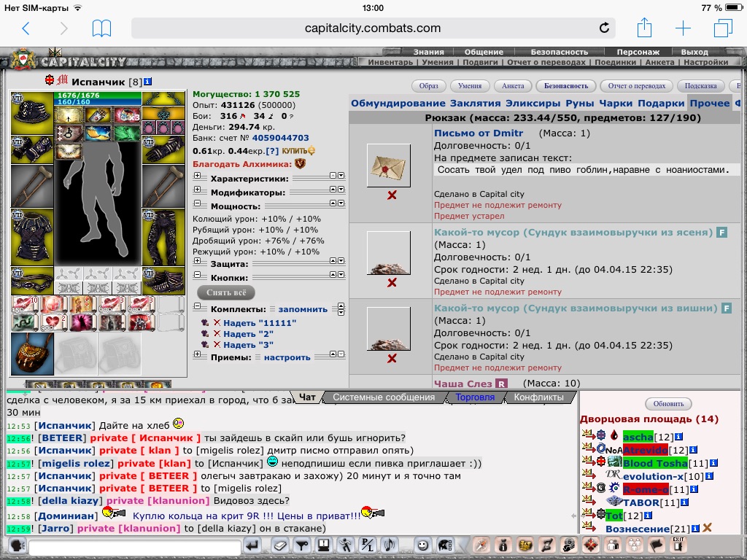
Task: Show all Safari tabs icon
Action: [x=723, y=28]
